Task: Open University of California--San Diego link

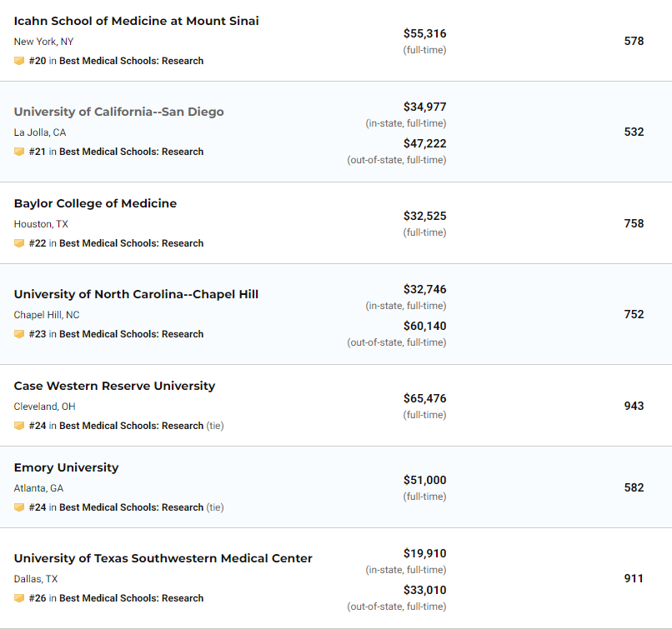Action: [x=118, y=112]
